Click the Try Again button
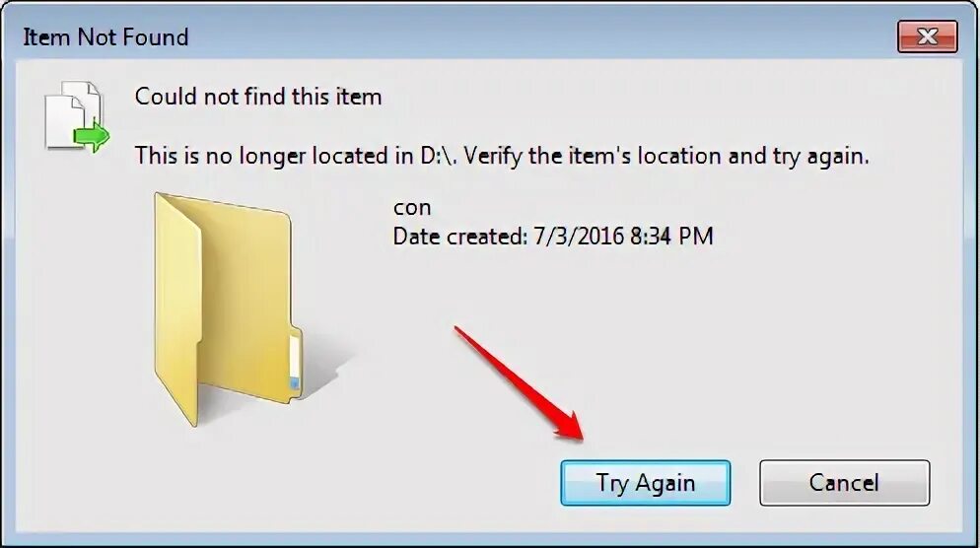 645,483
